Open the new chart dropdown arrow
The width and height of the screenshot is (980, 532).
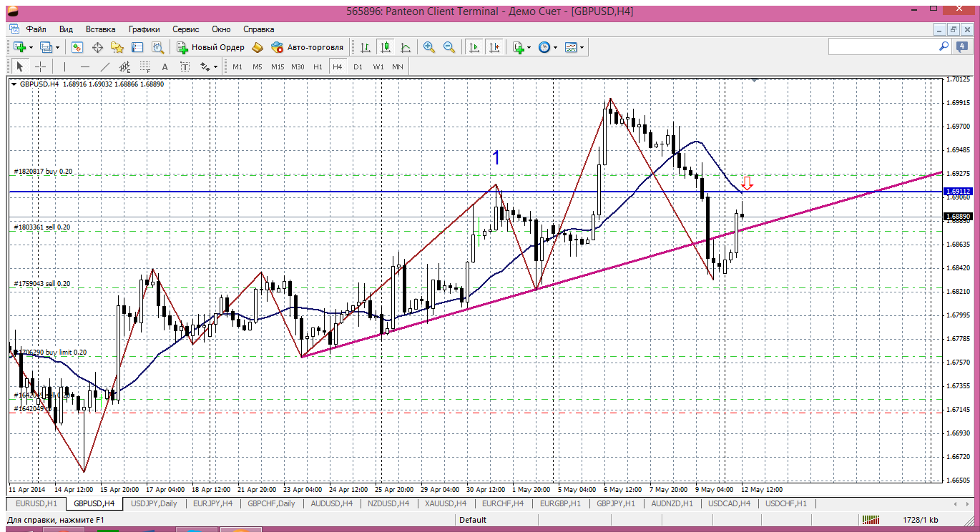31,47
